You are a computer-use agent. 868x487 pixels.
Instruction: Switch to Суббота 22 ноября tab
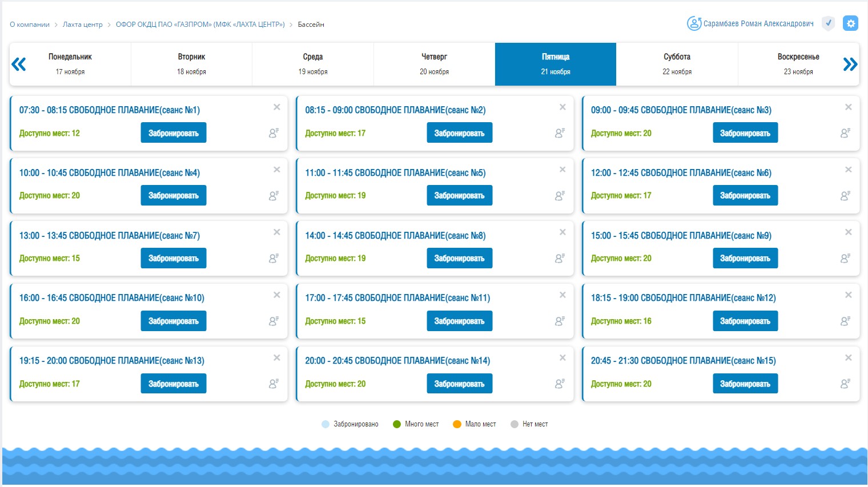[x=677, y=64]
